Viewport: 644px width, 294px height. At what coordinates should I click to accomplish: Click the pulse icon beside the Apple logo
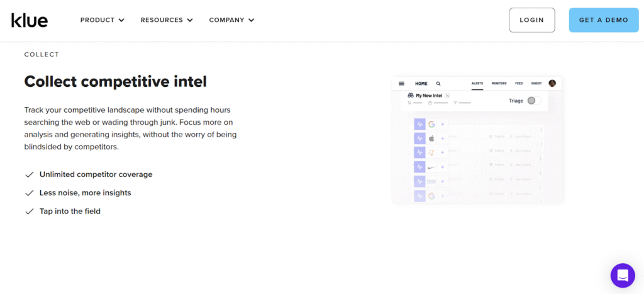point(419,139)
